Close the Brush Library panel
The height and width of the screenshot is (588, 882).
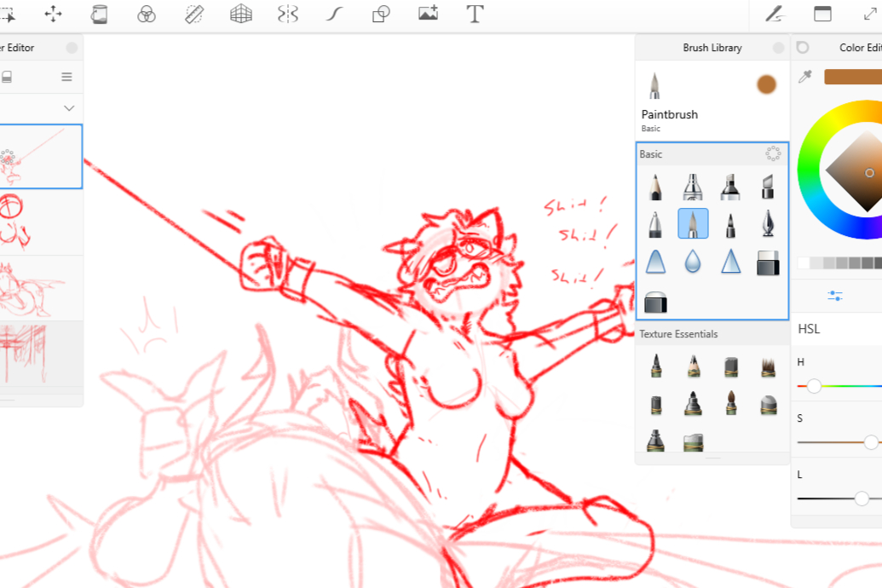[778, 49]
